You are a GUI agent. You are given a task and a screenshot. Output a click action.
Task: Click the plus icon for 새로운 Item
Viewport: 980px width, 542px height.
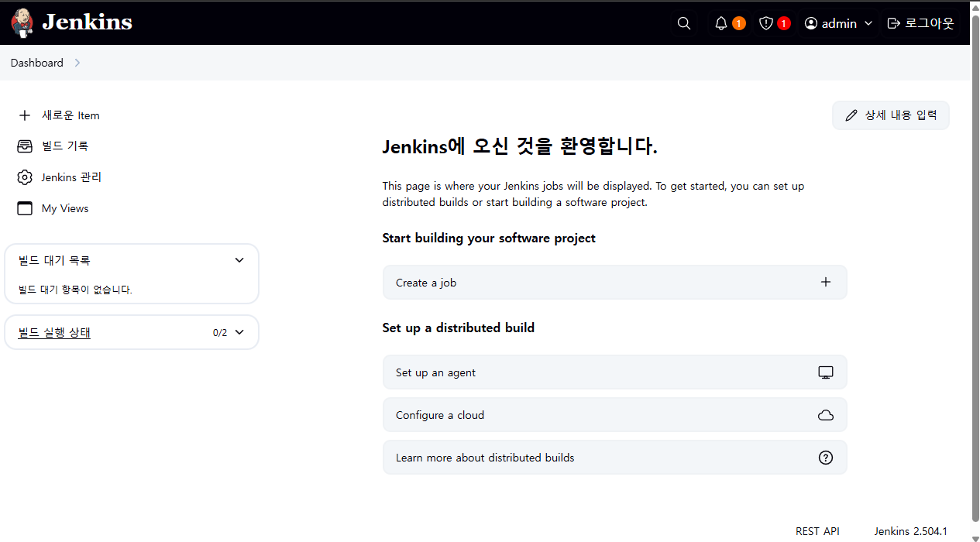tap(25, 115)
